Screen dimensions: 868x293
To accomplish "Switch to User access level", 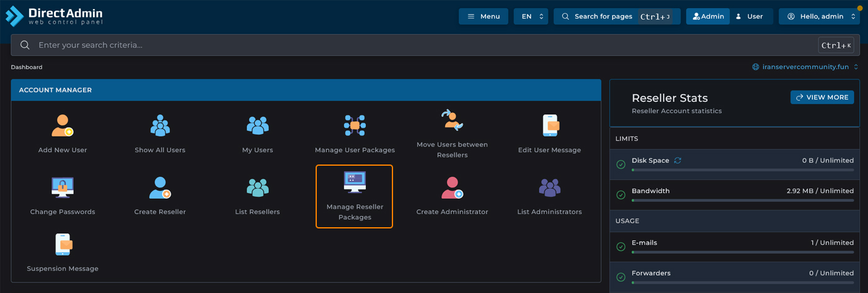I will tap(750, 17).
